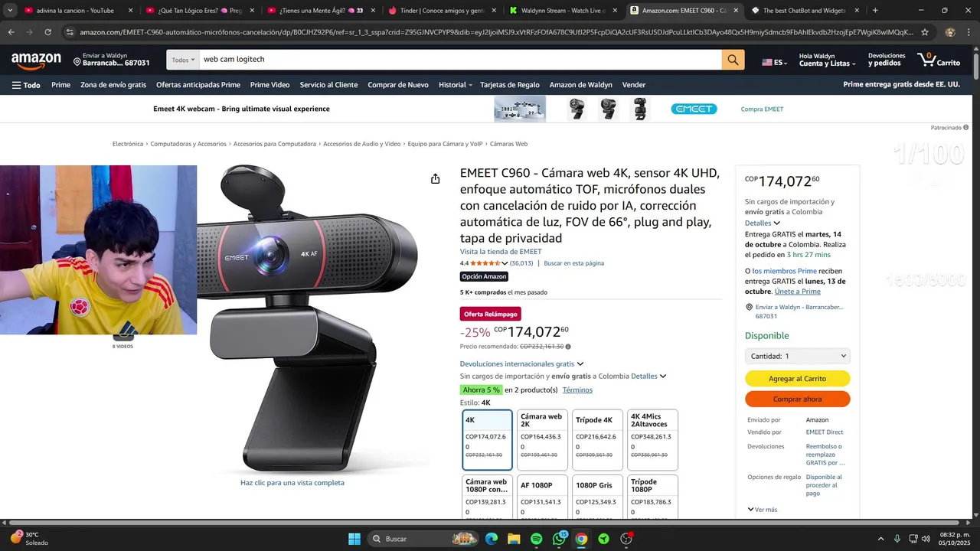The image size is (980, 551).
Task: Open Spotify from the taskbar
Action: [536, 539]
